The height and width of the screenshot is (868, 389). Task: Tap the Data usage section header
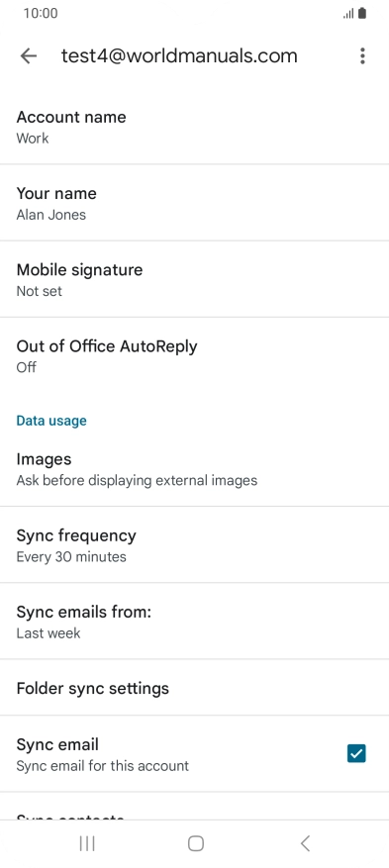pos(51,421)
